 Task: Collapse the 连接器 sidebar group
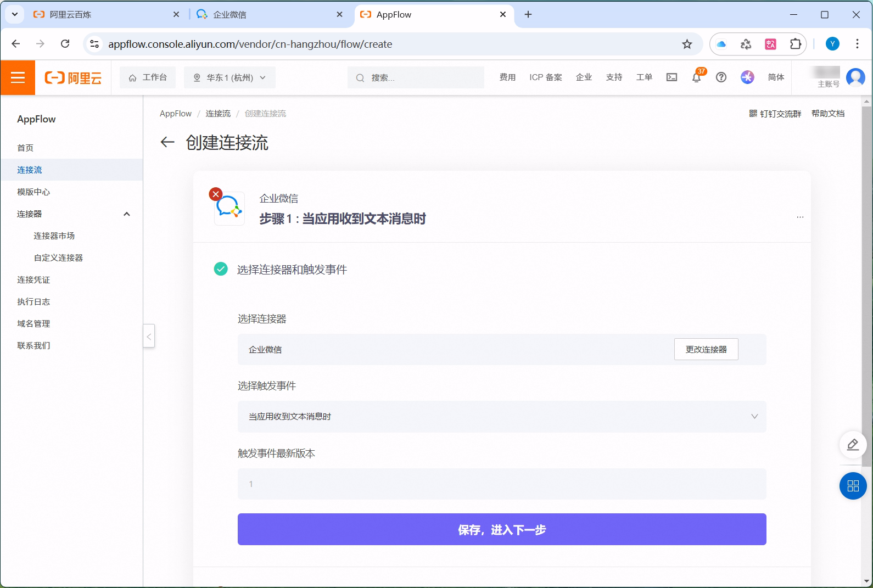(127, 214)
